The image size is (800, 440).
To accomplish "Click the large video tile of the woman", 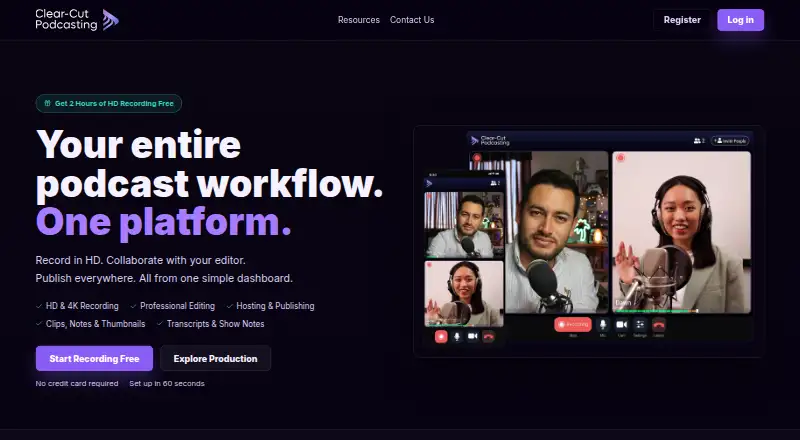I will 682,232.
